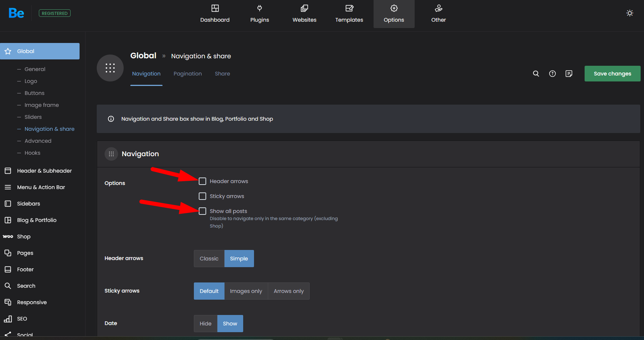Select Classic header arrows style
Image resolution: width=644 pixels, height=340 pixels.
[209, 259]
